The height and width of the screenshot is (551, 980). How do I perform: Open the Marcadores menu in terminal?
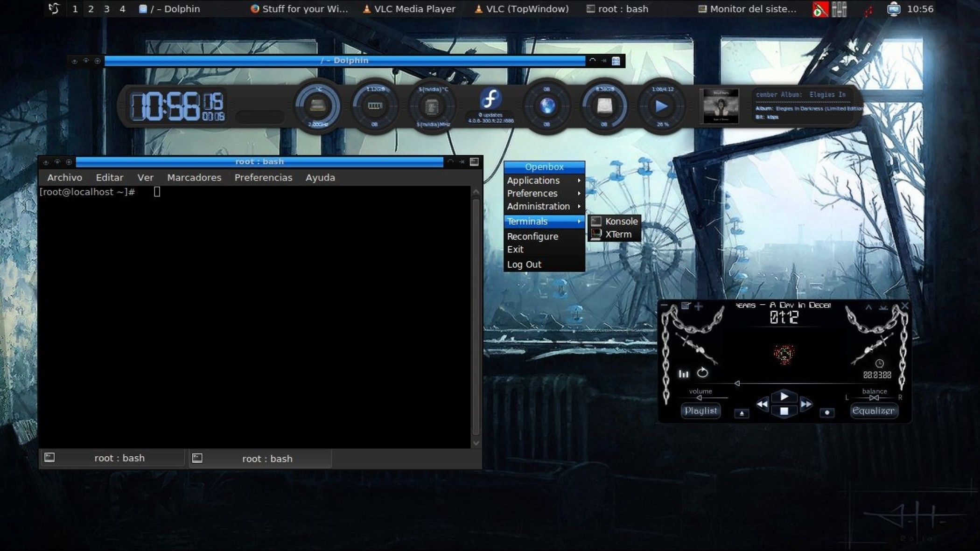(x=194, y=177)
